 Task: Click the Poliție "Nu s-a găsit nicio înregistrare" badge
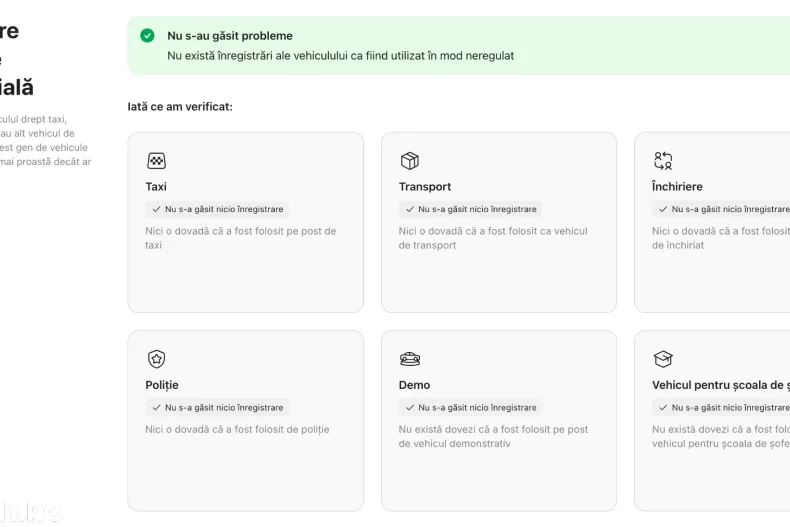click(x=217, y=408)
